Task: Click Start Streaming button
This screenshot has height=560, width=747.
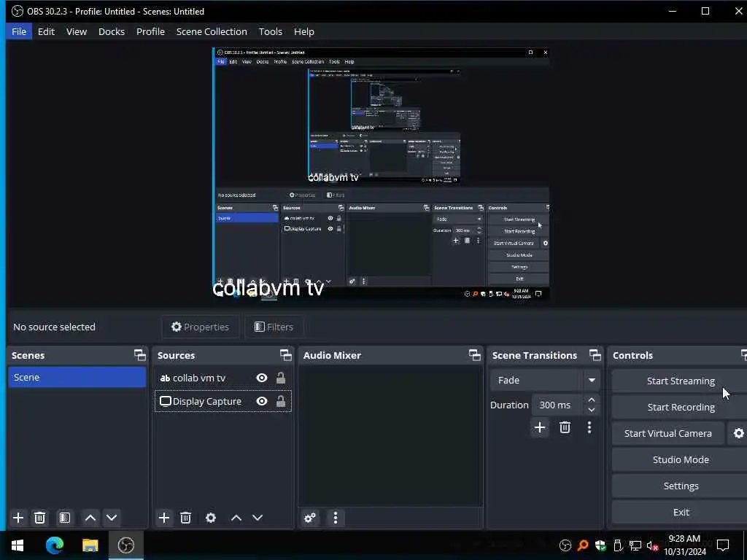Action: pyautogui.click(x=681, y=381)
